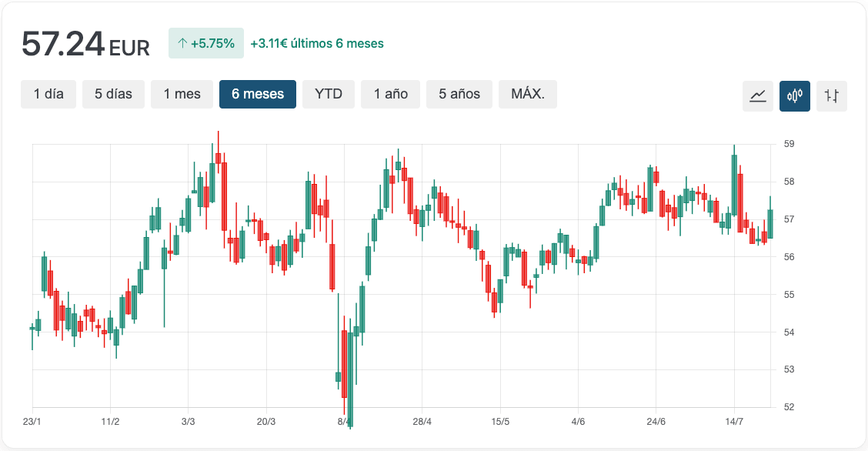Image resolution: width=868 pixels, height=451 pixels.
Task: Select the 5 días time range
Action: point(113,94)
